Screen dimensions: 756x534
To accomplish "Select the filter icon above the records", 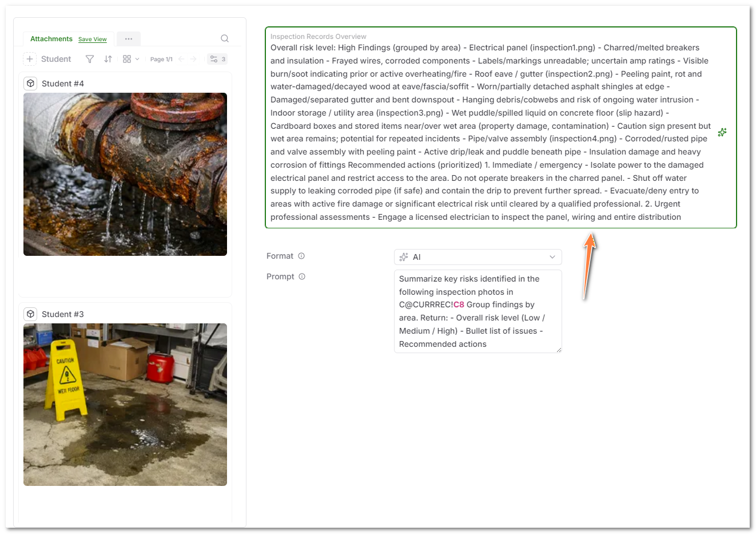I will pyautogui.click(x=89, y=59).
